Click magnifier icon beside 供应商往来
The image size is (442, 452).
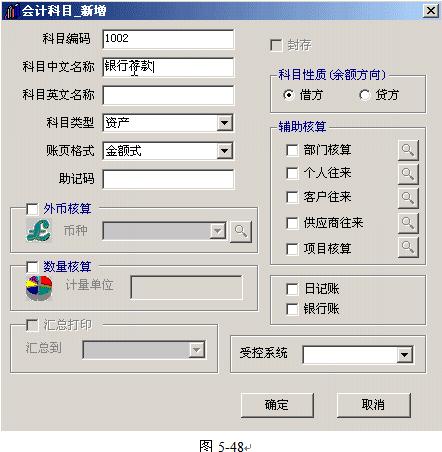click(408, 222)
